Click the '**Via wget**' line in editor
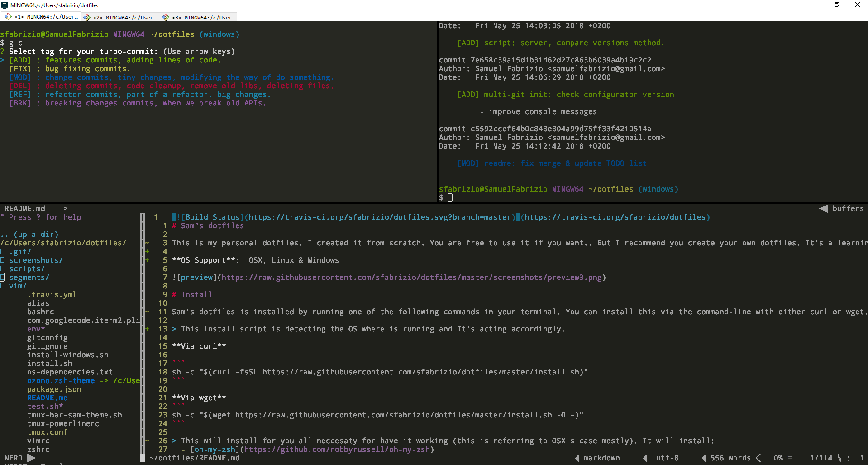 199,398
